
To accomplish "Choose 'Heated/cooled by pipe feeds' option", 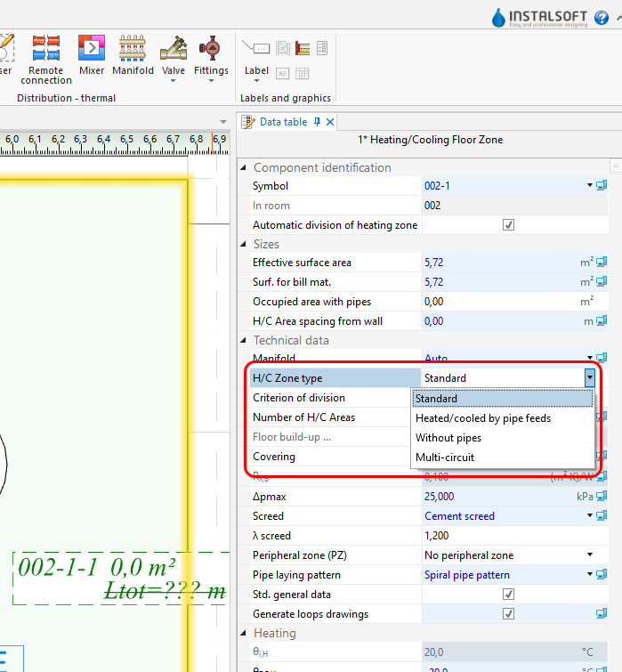I will tap(482, 418).
